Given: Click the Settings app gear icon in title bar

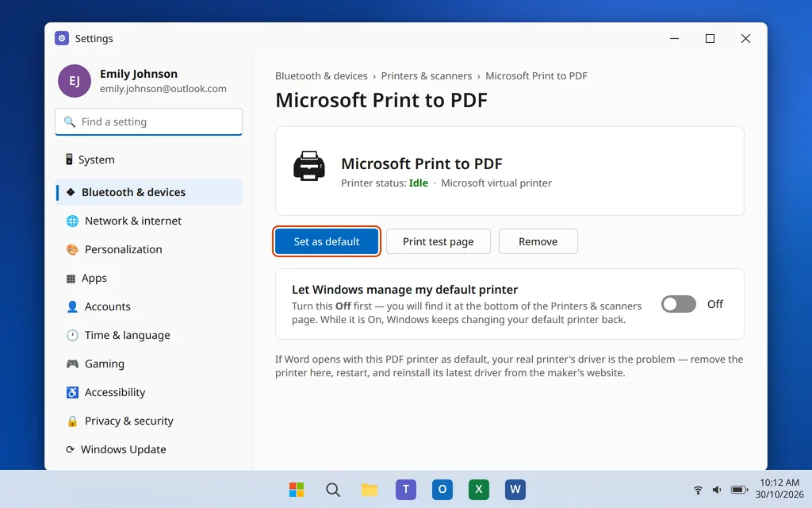Looking at the screenshot, I should pos(62,38).
